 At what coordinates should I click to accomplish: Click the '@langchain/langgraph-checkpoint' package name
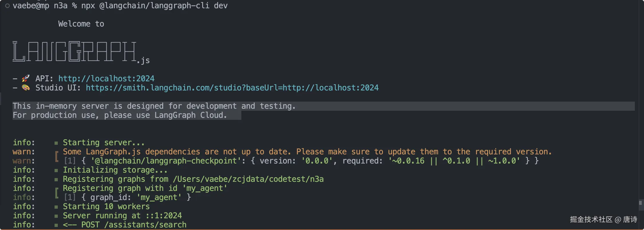click(164, 161)
